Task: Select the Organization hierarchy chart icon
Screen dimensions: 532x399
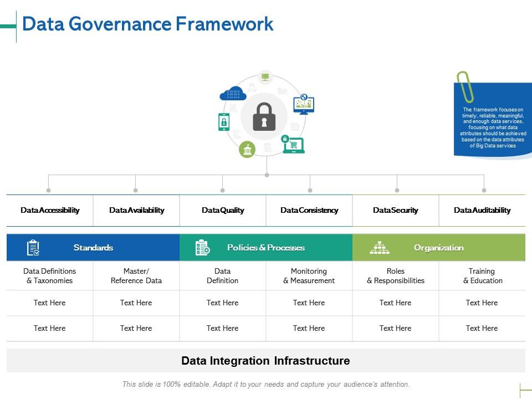Action: click(380, 248)
